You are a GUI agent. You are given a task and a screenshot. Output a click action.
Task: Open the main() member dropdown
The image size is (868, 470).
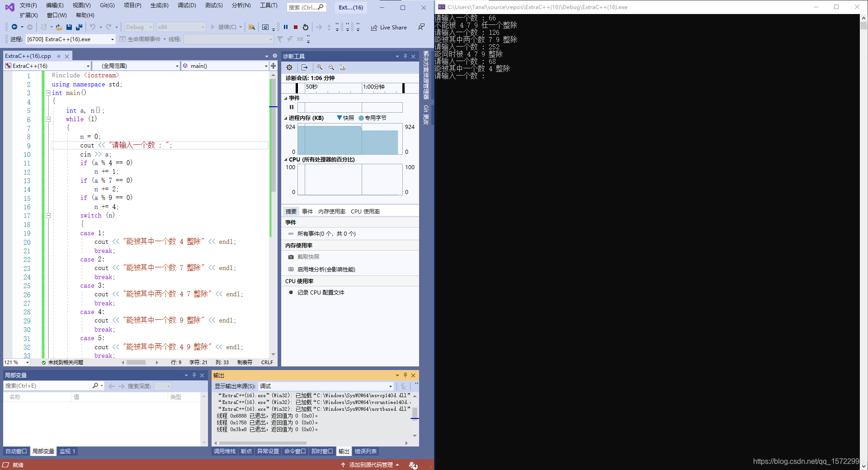click(x=225, y=66)
